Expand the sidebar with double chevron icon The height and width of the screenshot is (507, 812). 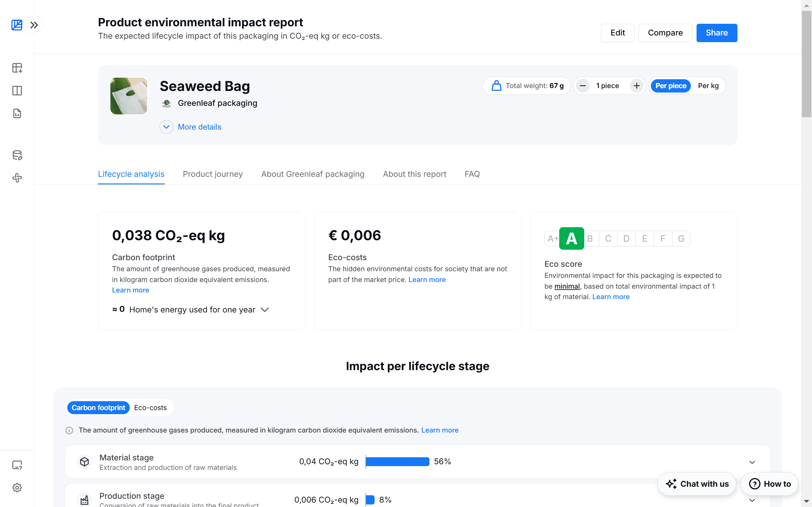pyautogui.click(x=34, y=25)
